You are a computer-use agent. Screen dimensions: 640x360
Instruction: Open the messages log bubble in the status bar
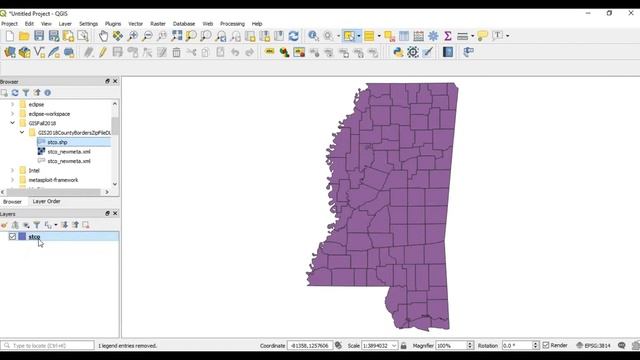point(622,345)
